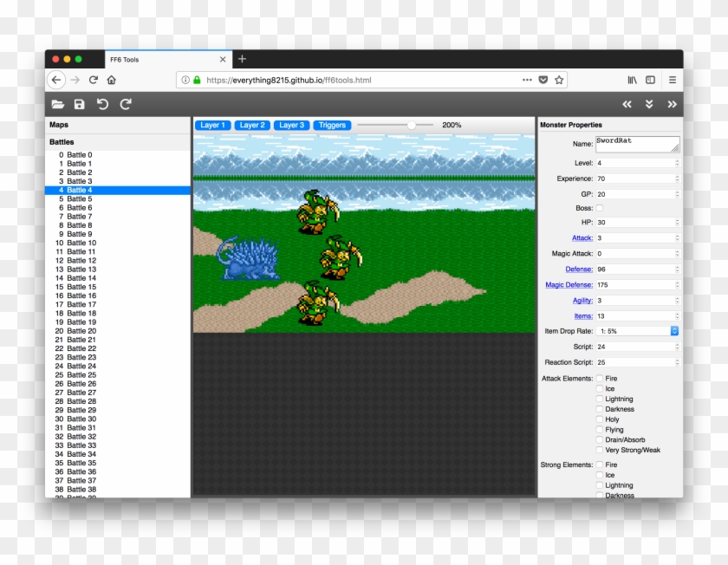Toggle the Drain/Absorb attack element
The image size is (728, 565).
pyautogui.click(x=599, y=439)
